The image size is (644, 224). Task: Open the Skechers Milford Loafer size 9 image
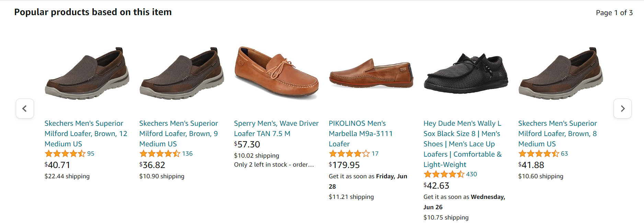click(x=182, y=74)
